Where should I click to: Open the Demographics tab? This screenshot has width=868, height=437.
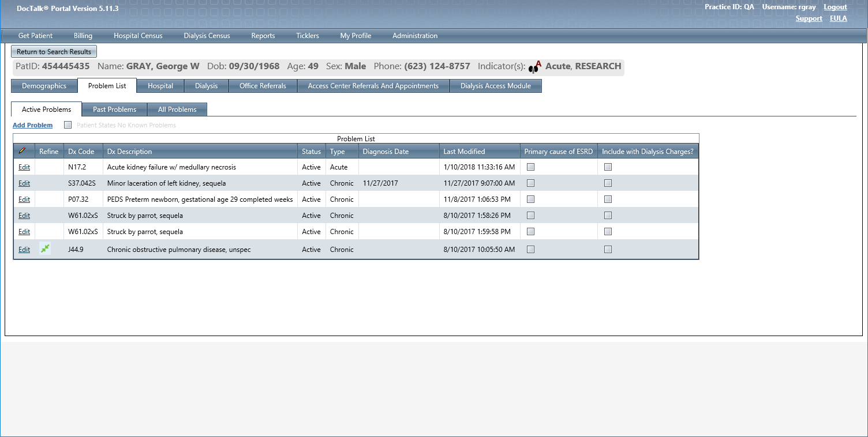pos(44,86)
